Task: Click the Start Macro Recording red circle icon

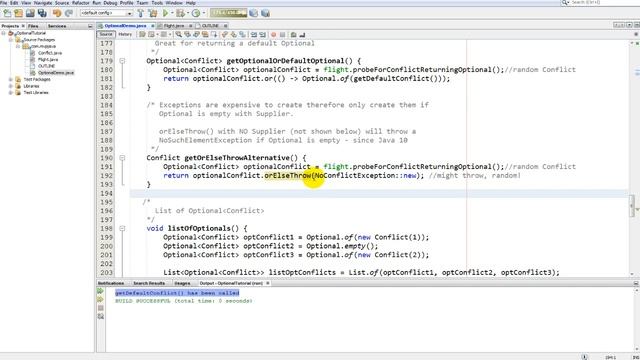Action: tap(273, 35)
